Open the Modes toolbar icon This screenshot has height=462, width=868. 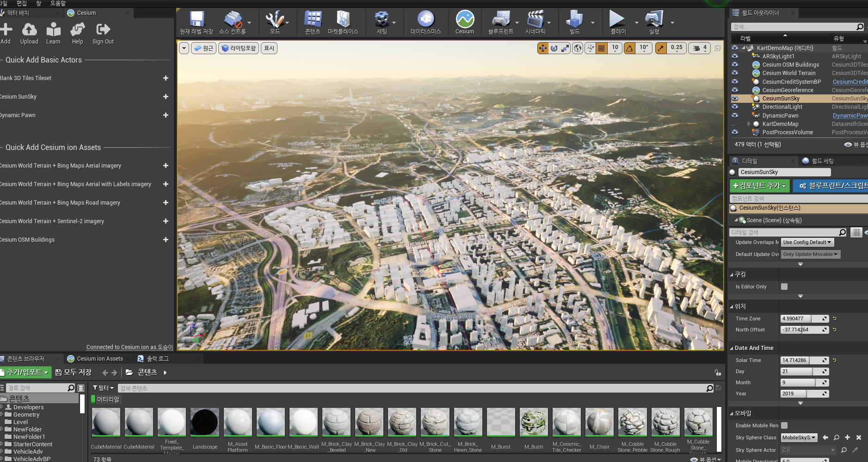275,22
